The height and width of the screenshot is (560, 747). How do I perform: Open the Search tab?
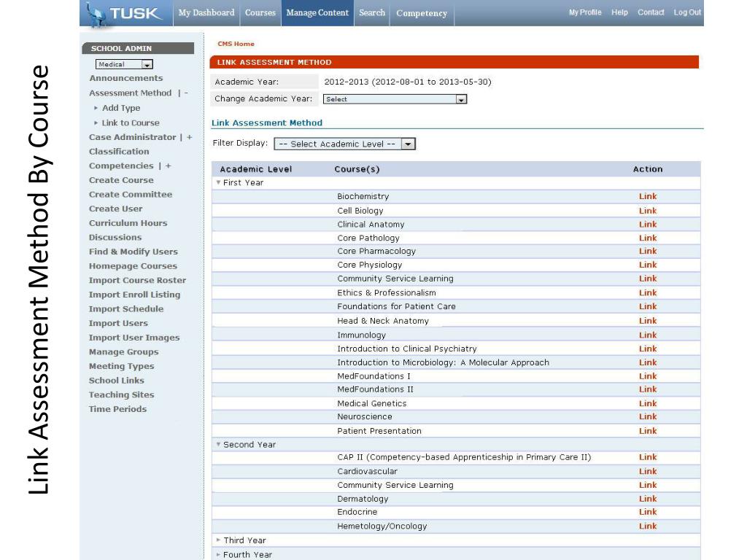(372, 13)
